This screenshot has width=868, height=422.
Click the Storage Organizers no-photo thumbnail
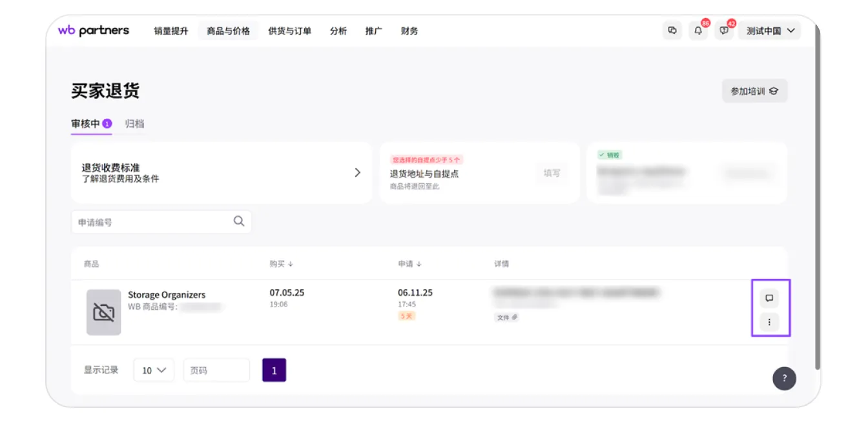pyautogui.click(x=103, y=312)
